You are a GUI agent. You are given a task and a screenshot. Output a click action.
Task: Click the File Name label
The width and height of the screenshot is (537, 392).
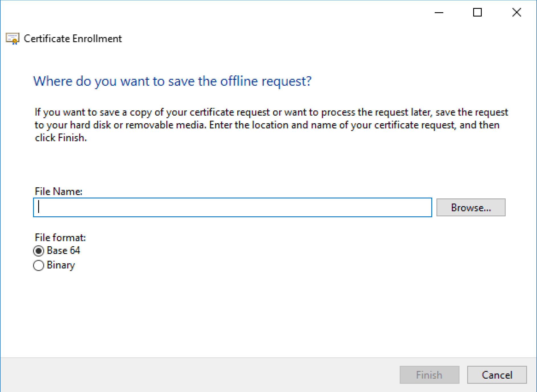tap(58, 191)
